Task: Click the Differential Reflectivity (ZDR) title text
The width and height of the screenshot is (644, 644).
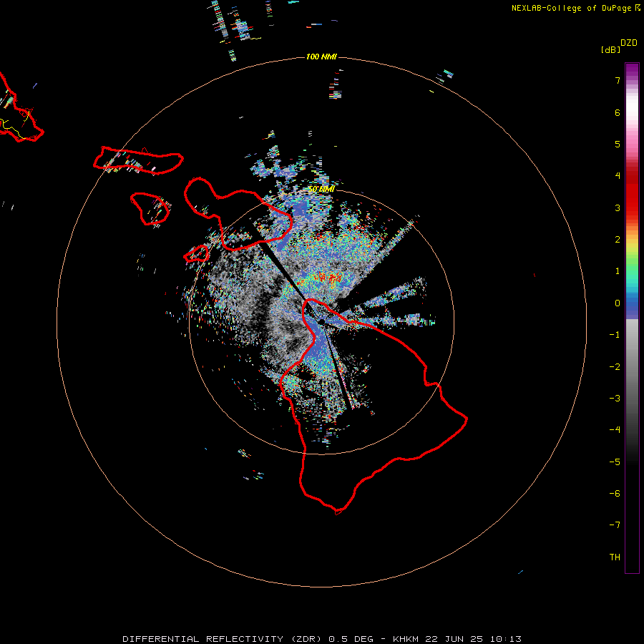Action: [x=224, y=639]
